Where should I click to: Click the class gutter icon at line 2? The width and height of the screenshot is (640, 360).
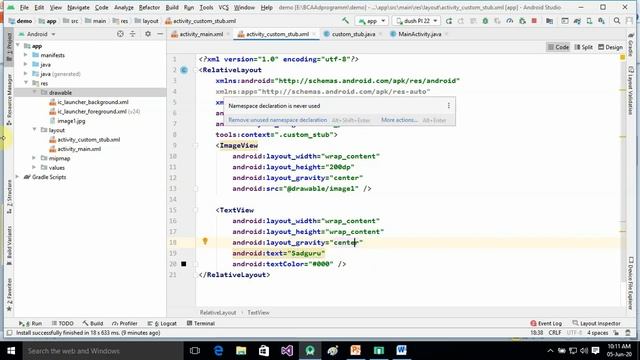(184, 70)
